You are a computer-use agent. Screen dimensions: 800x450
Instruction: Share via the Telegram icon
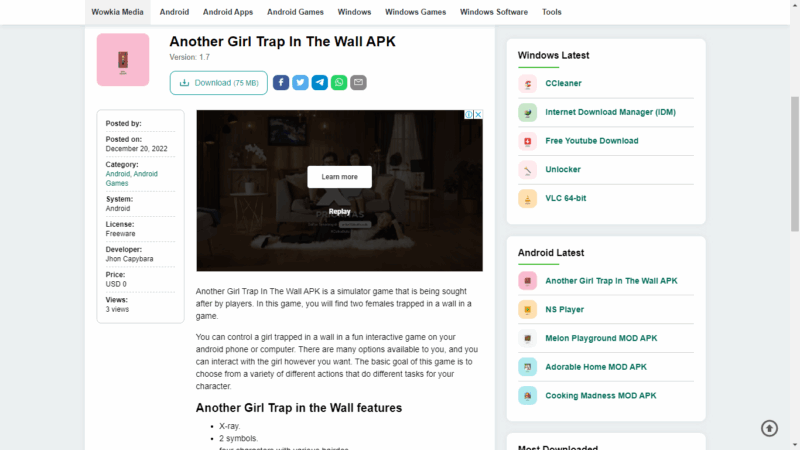tap(319, 83)
